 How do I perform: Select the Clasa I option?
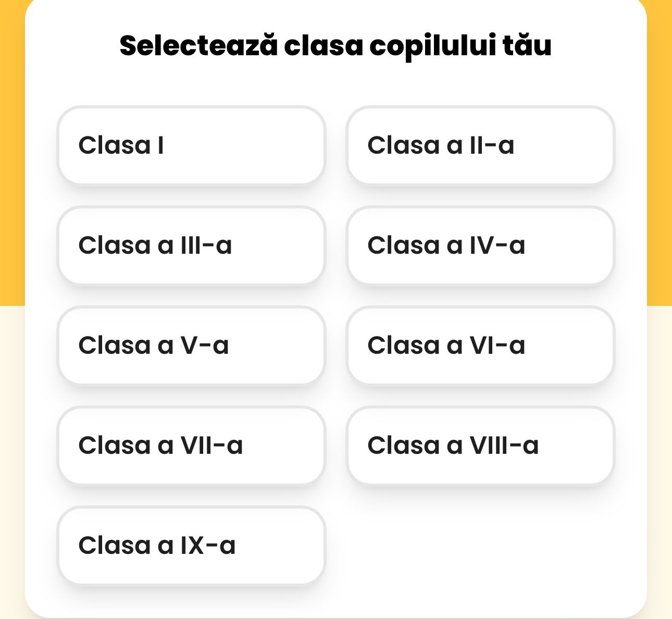coord(191,145)
